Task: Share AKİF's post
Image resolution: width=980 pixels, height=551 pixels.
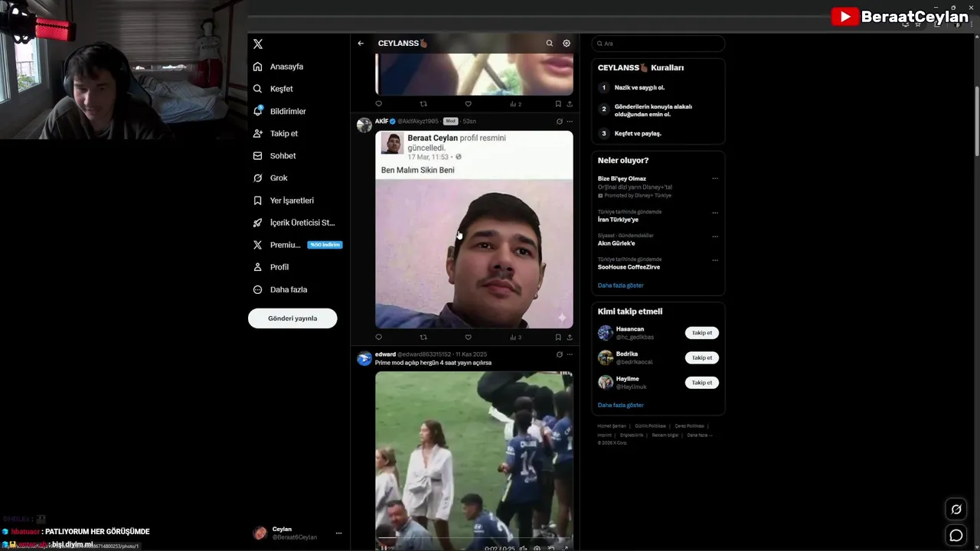Action: [x=569, y=337]
